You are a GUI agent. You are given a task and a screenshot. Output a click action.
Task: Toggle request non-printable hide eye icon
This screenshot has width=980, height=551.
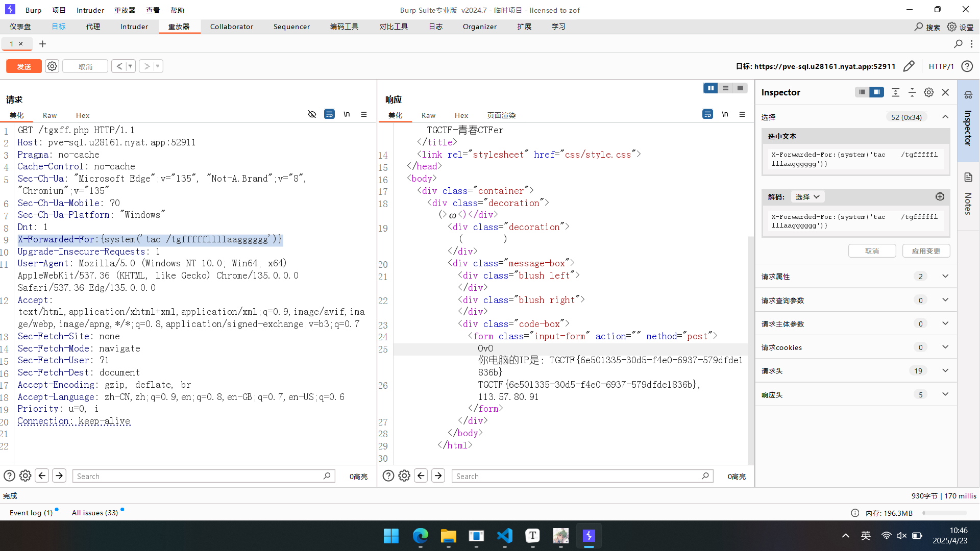(312, 114)
